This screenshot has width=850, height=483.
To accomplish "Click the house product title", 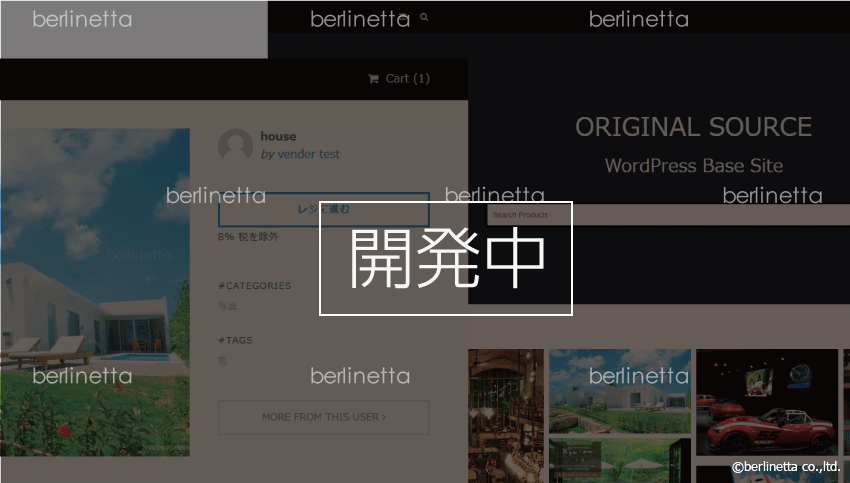I will (x=278, y=136).
